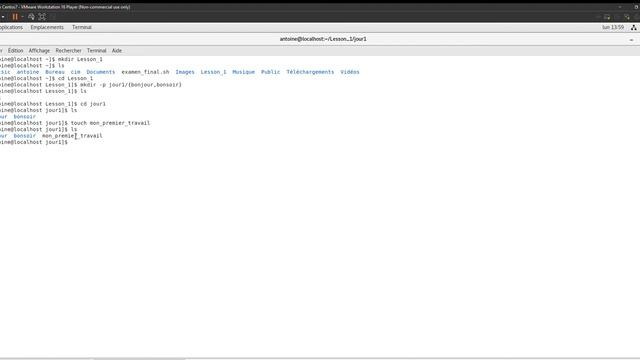The width and height of the screenshot is (640, 360).
Task: Click the examen_final.sh file name
Action: click(x=145, y=72)
